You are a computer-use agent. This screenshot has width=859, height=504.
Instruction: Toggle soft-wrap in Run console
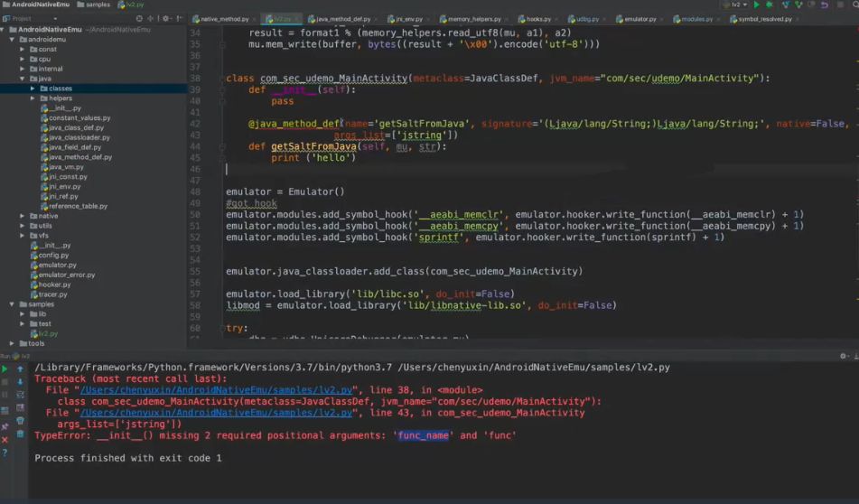[21, 396]
